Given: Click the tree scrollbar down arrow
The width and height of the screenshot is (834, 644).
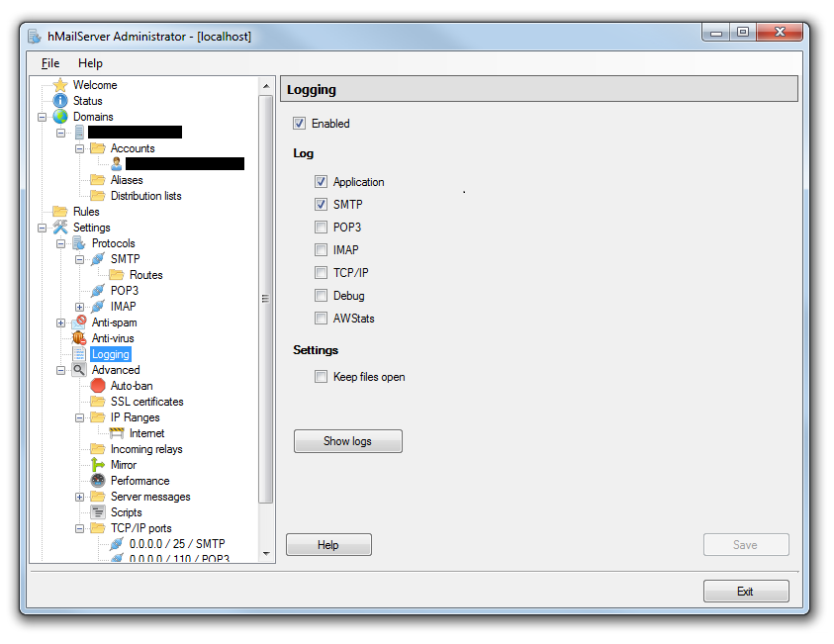Looking at the screenshot, I should (265, 553).
